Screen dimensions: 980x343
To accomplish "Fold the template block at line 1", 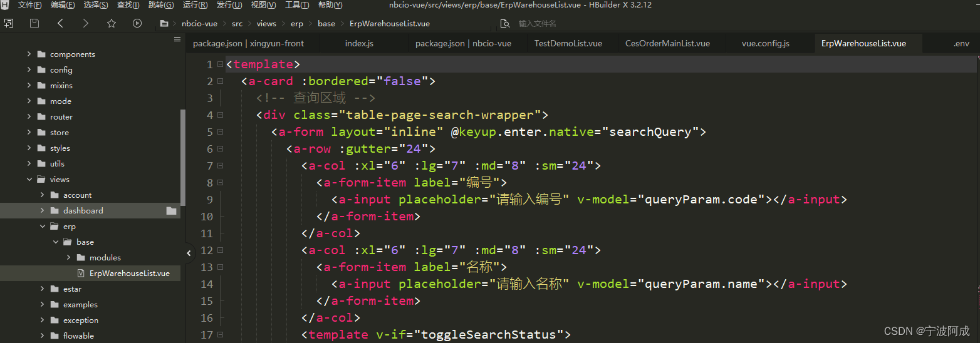I will click(x=220, y=64).
